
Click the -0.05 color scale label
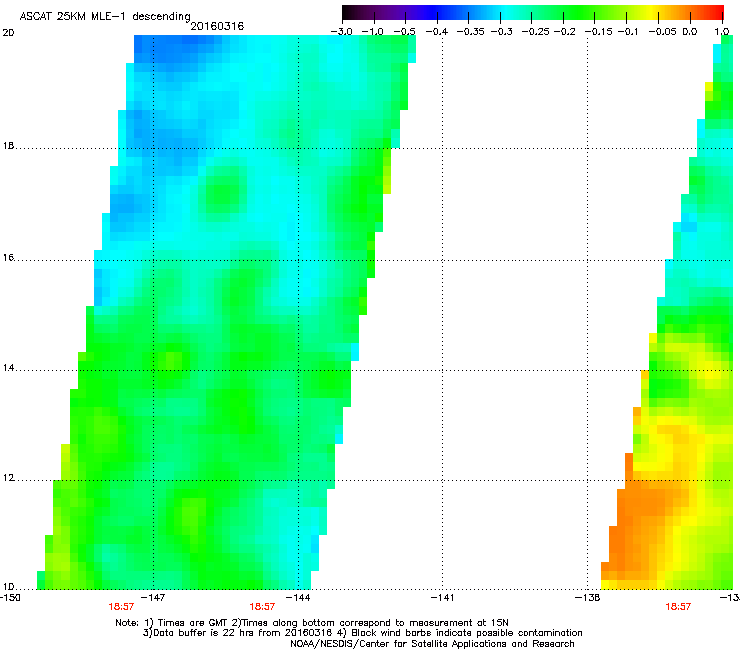(662, 32)
